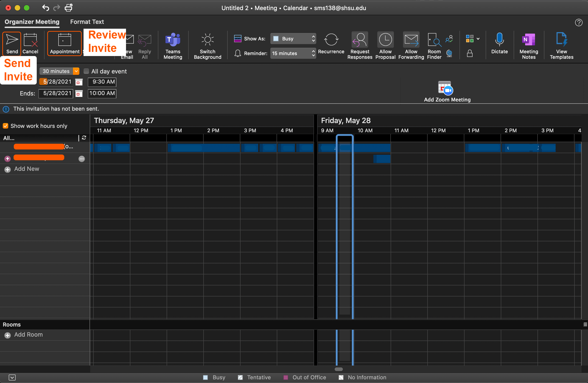588x383 pixels.
Task: Increase reminder time with the stepper arrow
Action: pyautogui.click(x=313, y=51)
